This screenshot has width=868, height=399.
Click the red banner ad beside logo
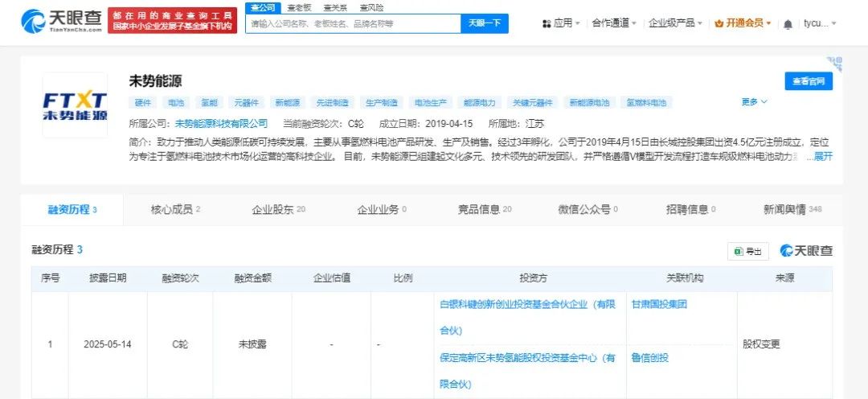(172, 21)
